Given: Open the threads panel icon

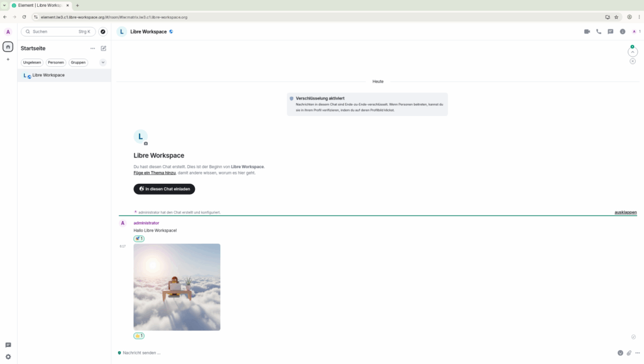Looking at the screenshot, I should tap(610, 31).
